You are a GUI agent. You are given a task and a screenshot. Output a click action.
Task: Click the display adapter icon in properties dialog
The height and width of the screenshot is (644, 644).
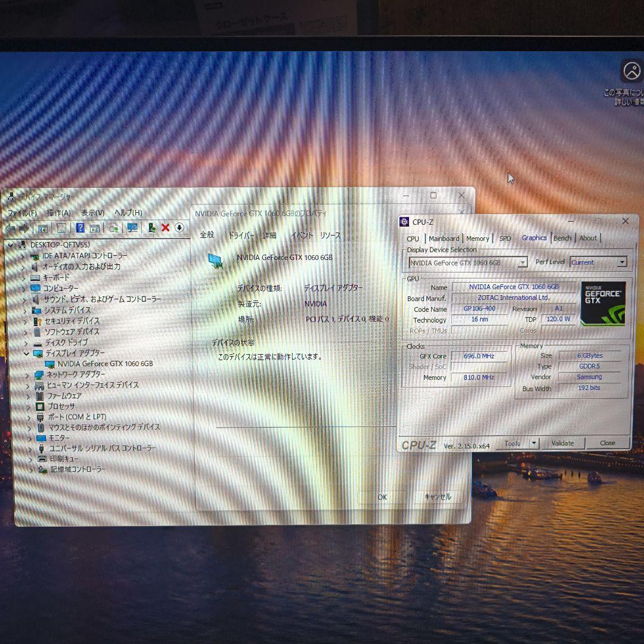coord(216,261)
